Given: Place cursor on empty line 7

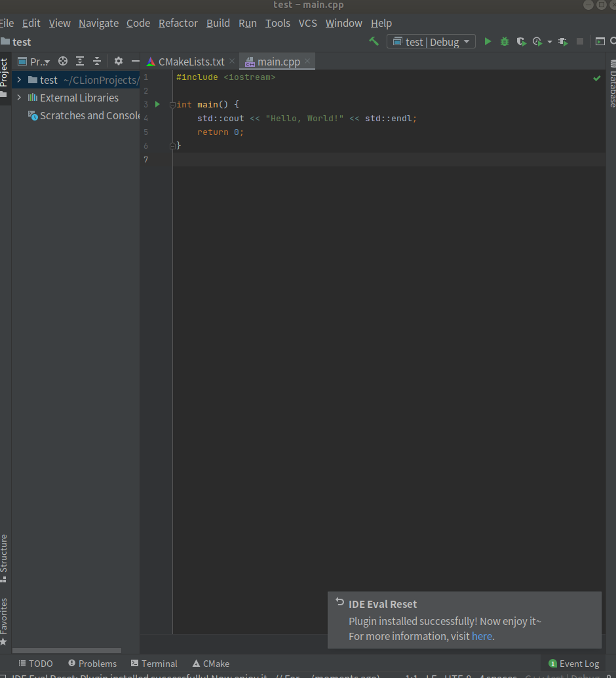Looking at the screenshot, I should click(389, 160).
